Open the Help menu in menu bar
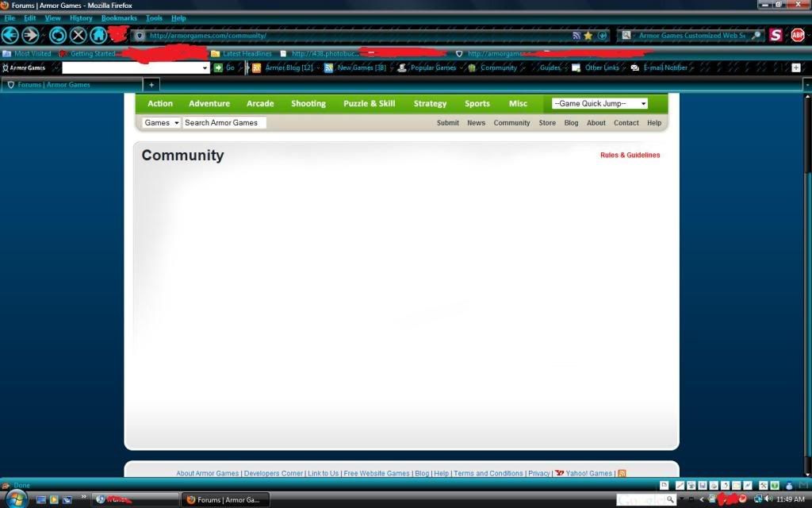Image resolution: width=812 pixels, height=508 pixels. [178, 18]
